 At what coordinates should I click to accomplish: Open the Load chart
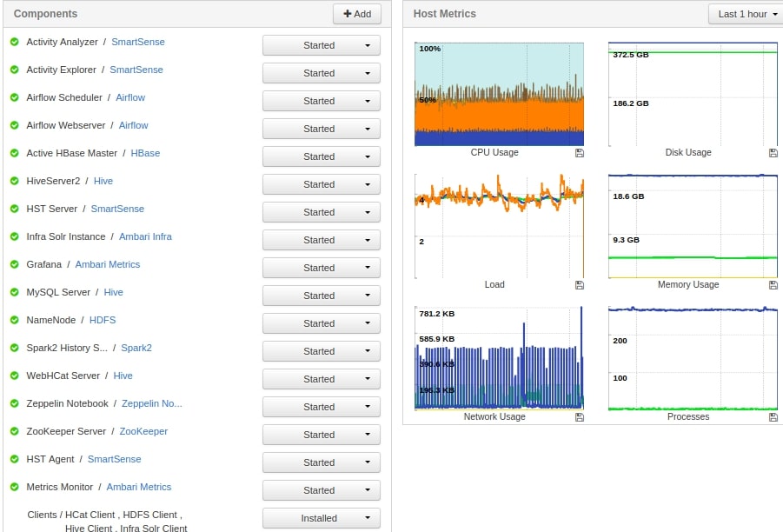click(x=500, y=226)
